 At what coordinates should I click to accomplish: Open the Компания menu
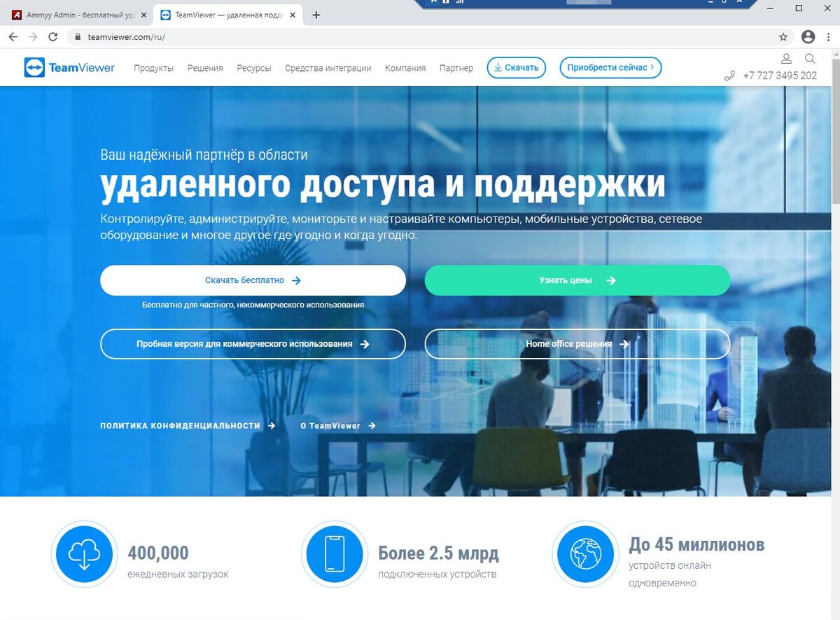tap(405, 68)
